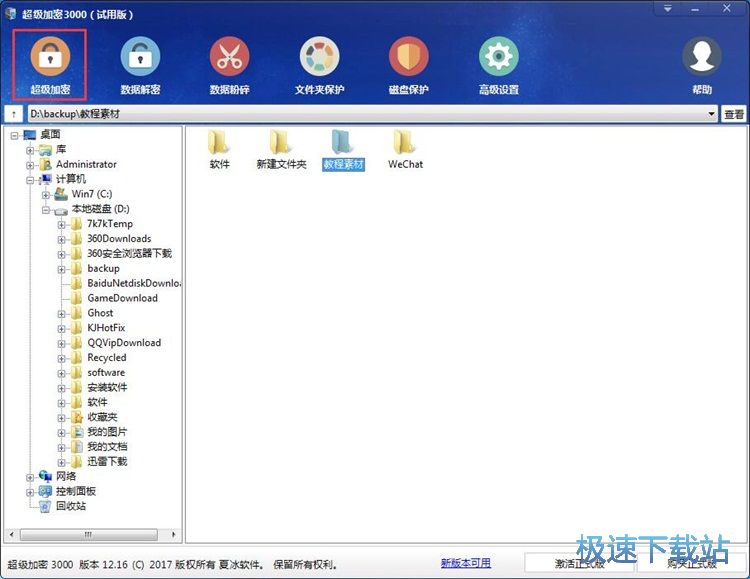Click the 我的文档 folder icon in tree
The width and height of the screenshot is (750, 579).
(77, 447)
